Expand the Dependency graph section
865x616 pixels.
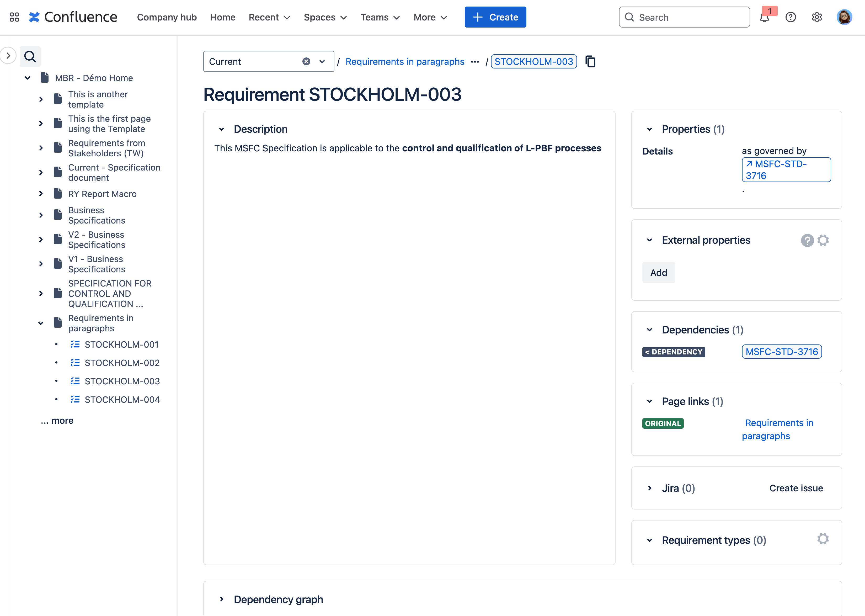tap(222, 599)
